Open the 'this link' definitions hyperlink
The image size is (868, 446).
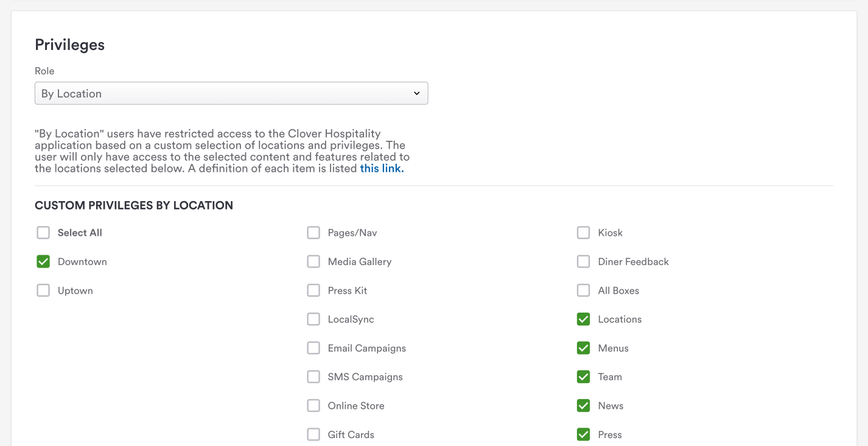pyautogui.click(x=382, y=168)
